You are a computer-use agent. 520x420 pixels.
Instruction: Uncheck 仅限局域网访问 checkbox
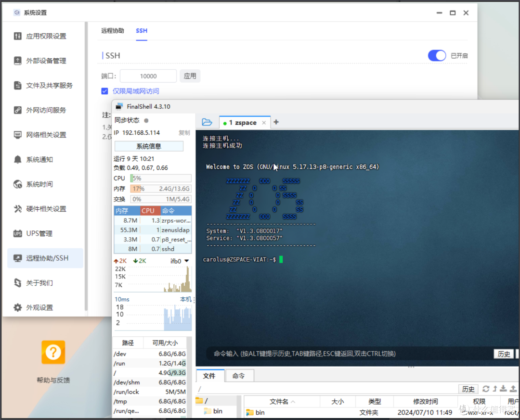[104, 91]
